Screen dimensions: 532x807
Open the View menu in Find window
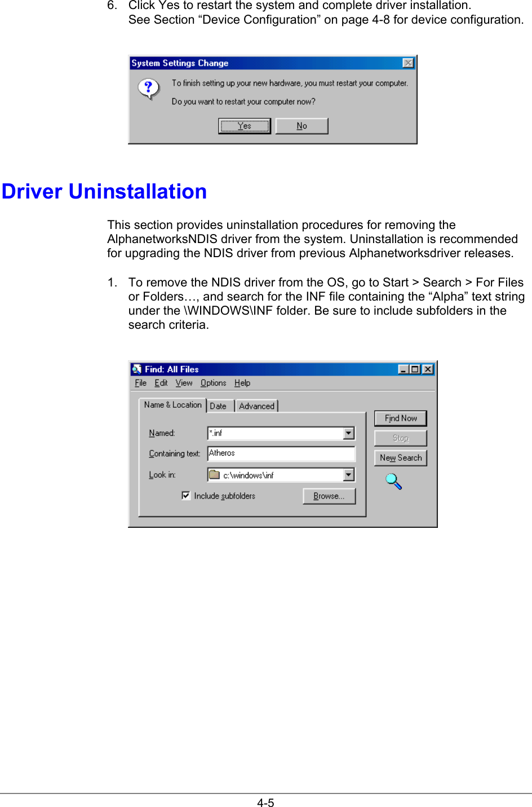[184, 383]
